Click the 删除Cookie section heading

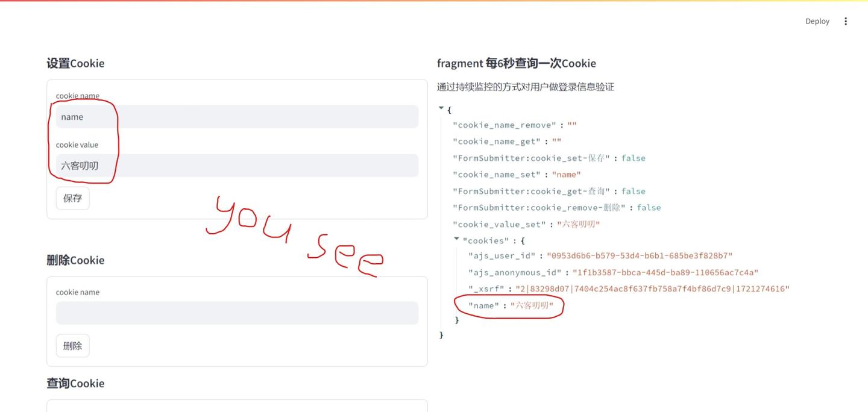pyautogui.click(x=75, y=260)
